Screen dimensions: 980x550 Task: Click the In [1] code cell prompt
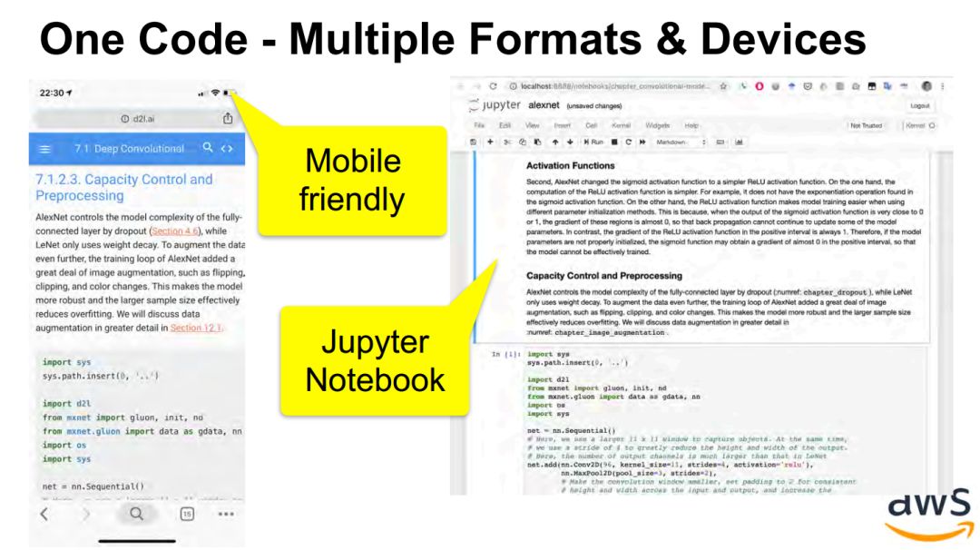point(505,354)
